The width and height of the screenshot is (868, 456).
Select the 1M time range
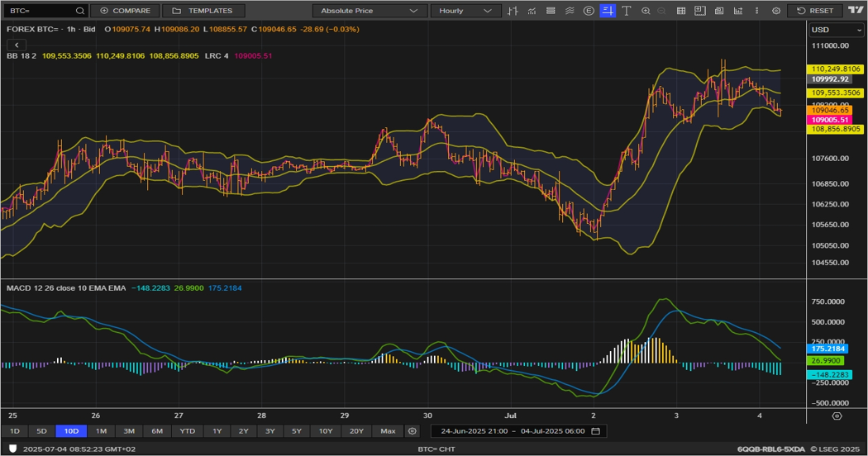point(101,431)
